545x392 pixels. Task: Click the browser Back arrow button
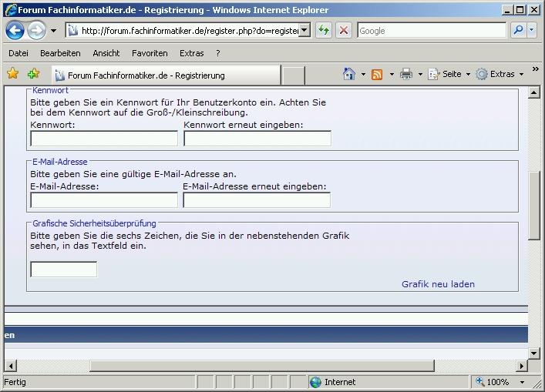pos(15,31)
